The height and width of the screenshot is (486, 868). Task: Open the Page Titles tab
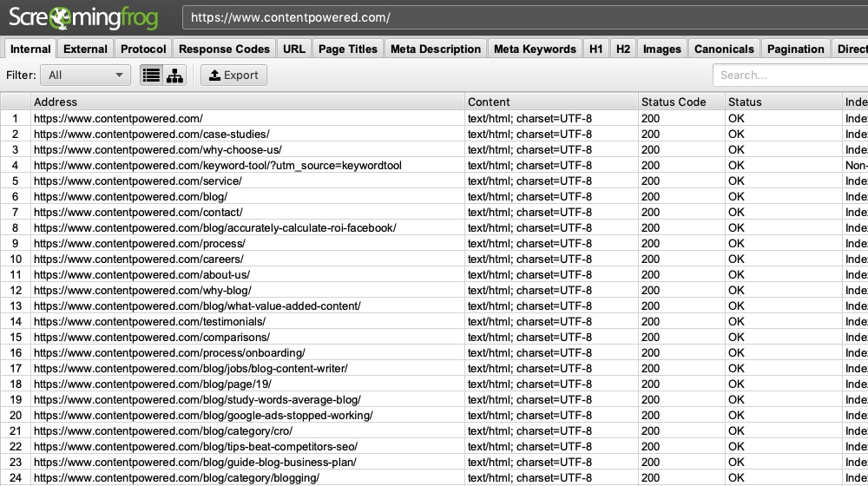click(x=347, y=49)
